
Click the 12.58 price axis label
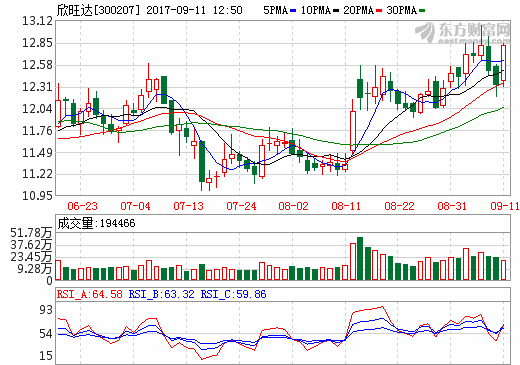pos(37,65)
